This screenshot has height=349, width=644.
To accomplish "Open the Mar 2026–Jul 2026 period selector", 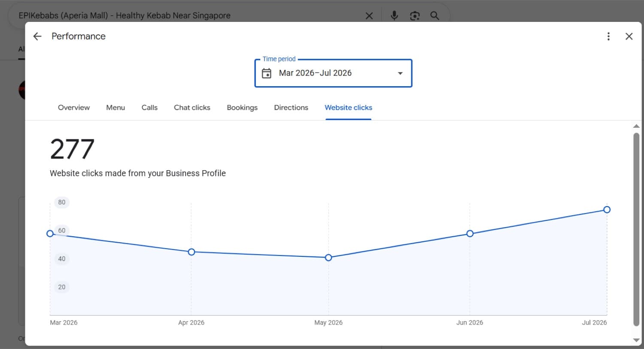I will tap(333, 73).
